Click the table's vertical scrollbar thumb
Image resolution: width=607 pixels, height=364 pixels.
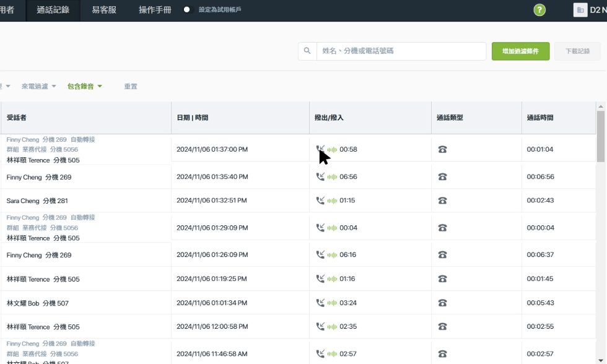(x=600, y=137)
